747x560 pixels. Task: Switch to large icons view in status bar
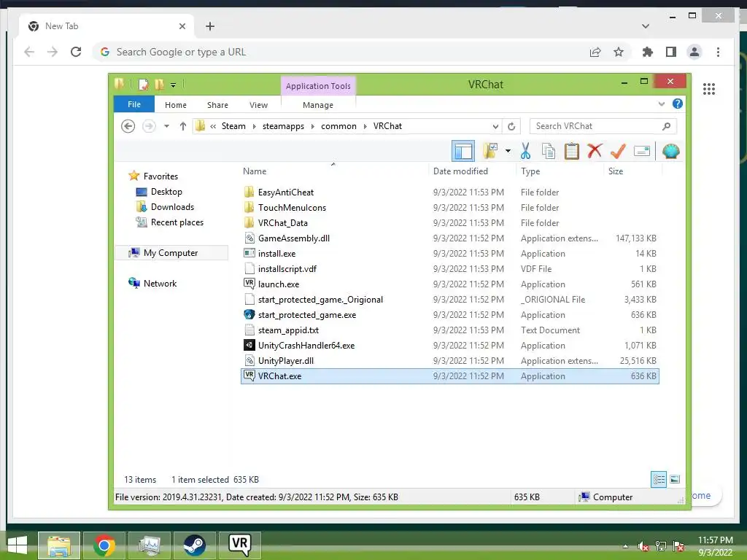coord(675,479)
